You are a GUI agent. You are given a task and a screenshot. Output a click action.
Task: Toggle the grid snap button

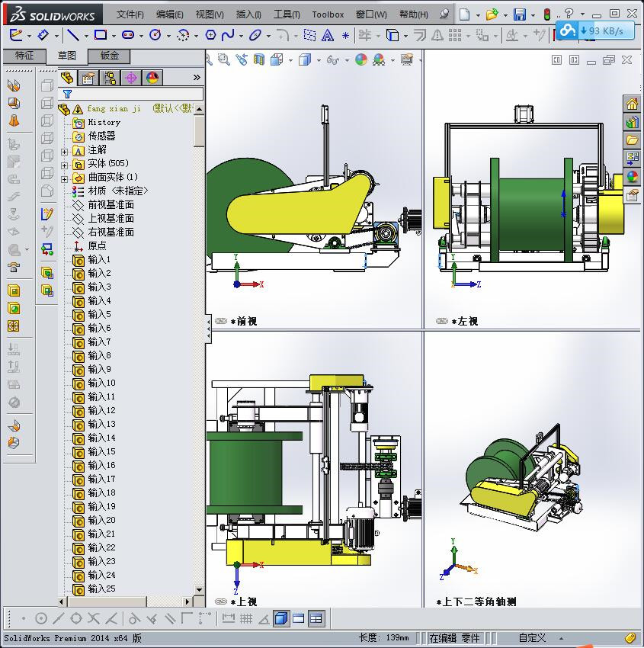(x=246, y=619)
